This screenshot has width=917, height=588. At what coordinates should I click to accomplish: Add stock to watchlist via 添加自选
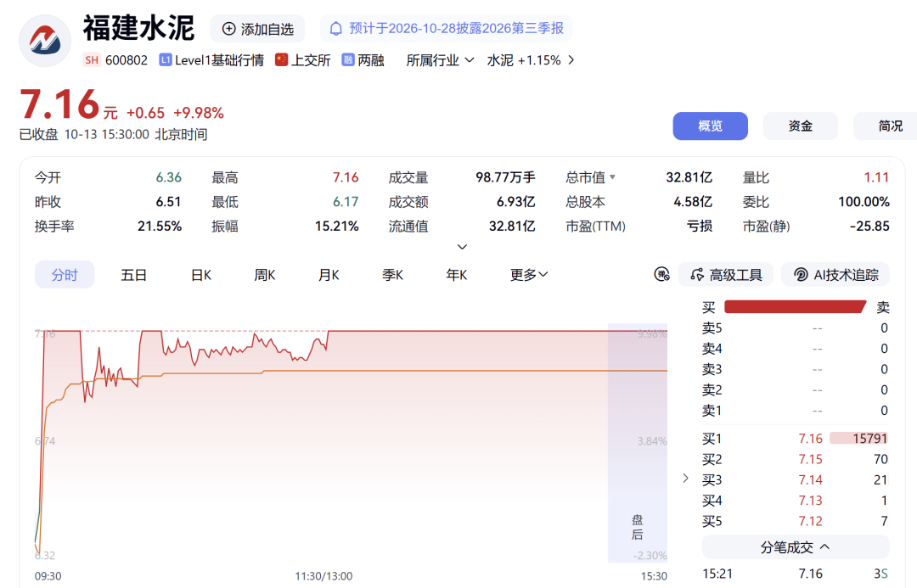(x=258, y=29)
